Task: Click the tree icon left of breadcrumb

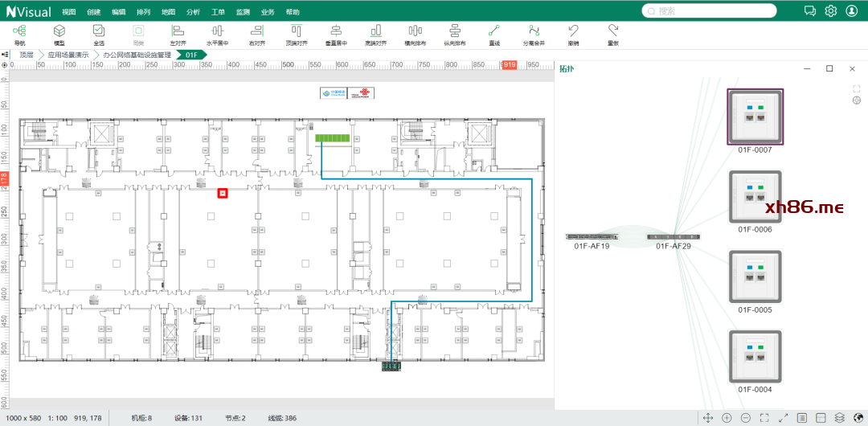Action: [5, 55]
